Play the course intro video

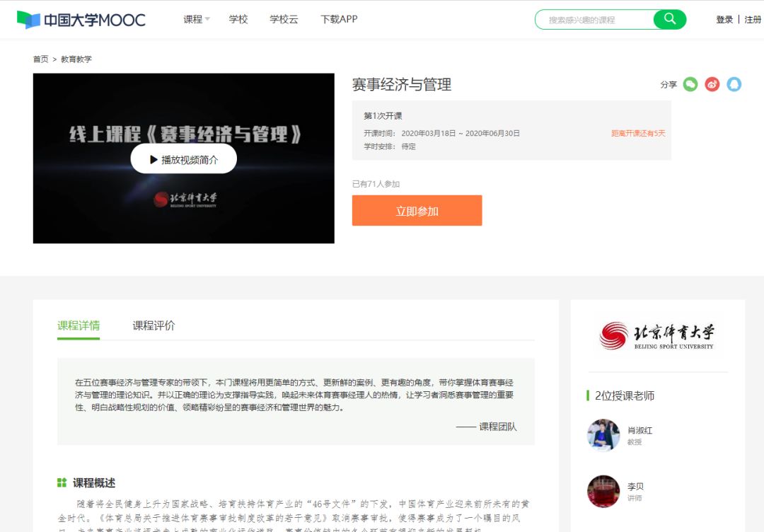click(183, 159)
